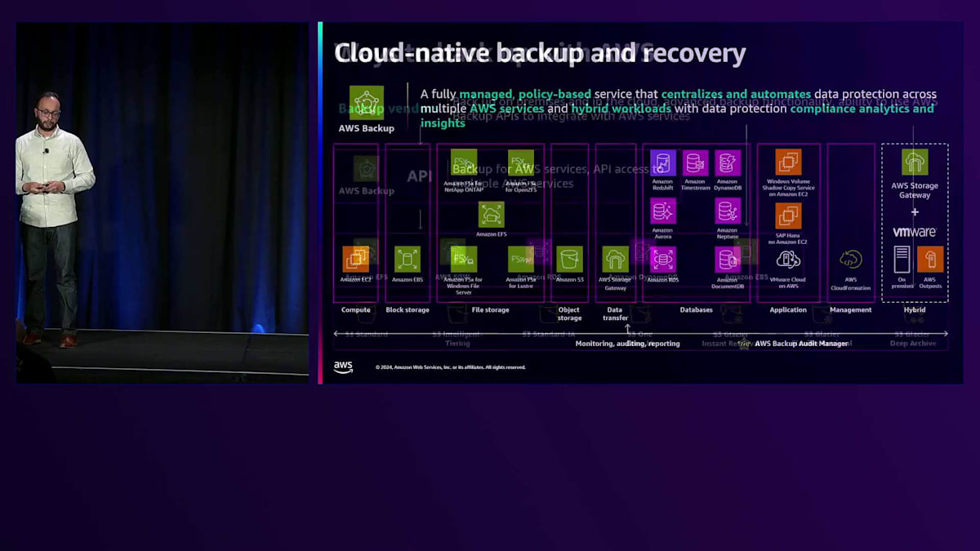
Task: Click the Amazon FSx for Lustre icon
Action: tap(521, 259)
